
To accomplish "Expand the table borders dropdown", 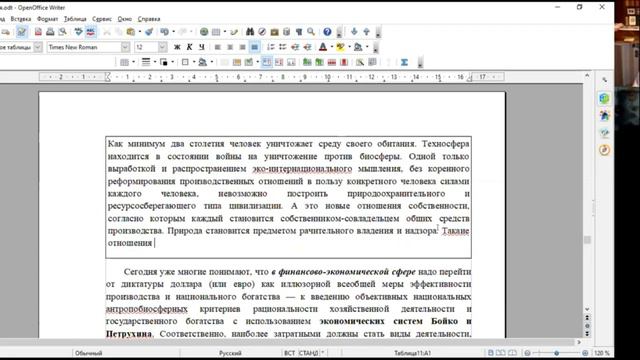I will (194, 62).
